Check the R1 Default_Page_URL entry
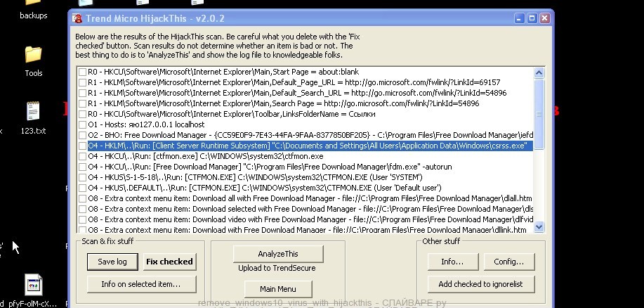This screenshot has height=308, width=644. tap(83, 83)
